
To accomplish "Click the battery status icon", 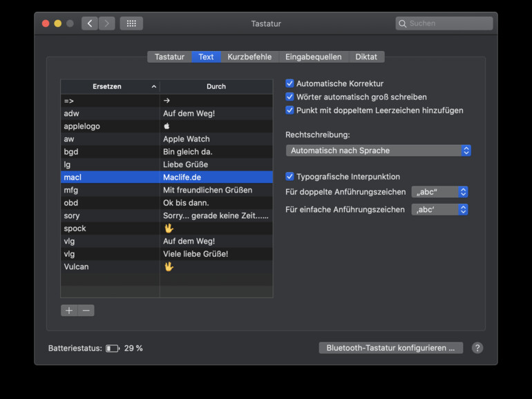I will 113,349.
